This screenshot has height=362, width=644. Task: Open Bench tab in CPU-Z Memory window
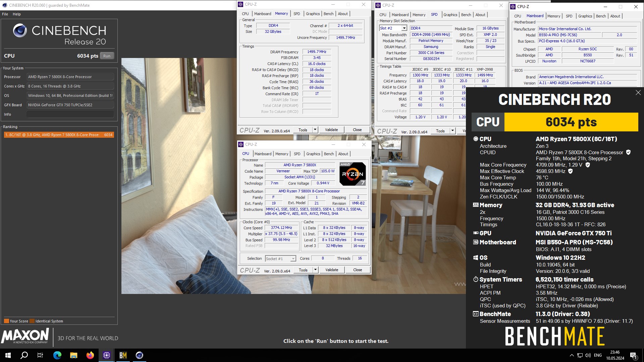[329, 14]
